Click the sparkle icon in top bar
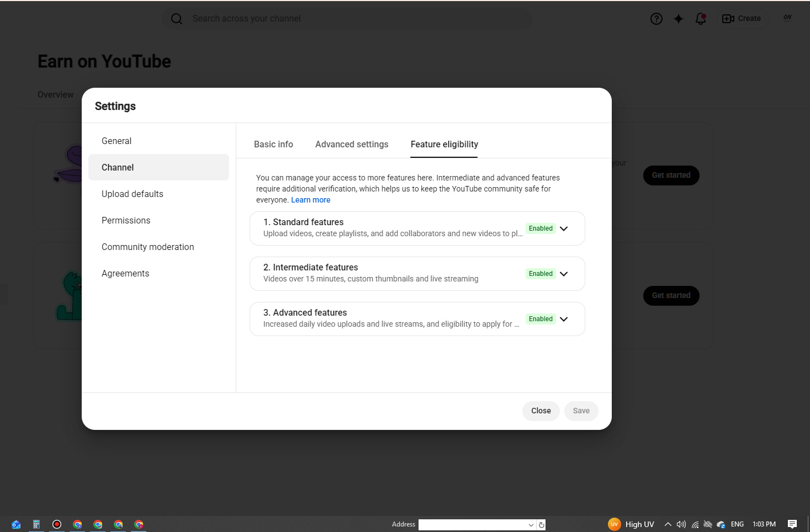 679,19
